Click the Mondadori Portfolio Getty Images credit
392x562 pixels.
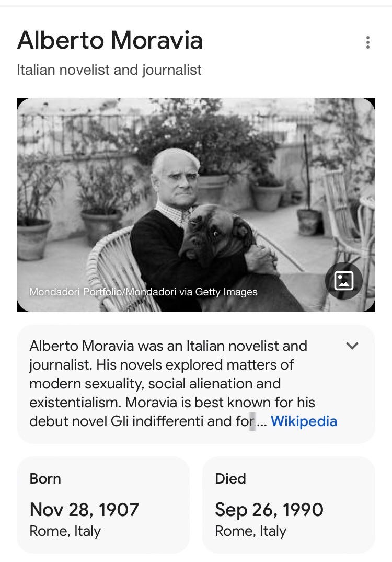click(x=143, y=292)
